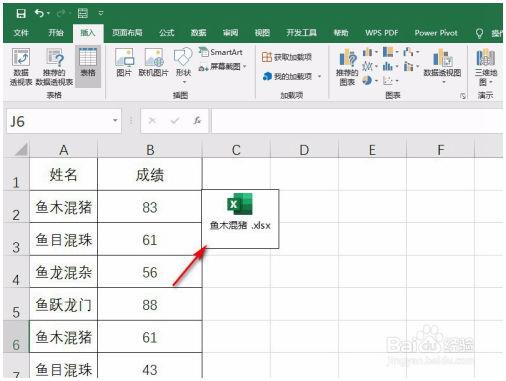Save the workbook from quick access toolbar
Viewport: 506px width, 381px height.
pos(21,13)
